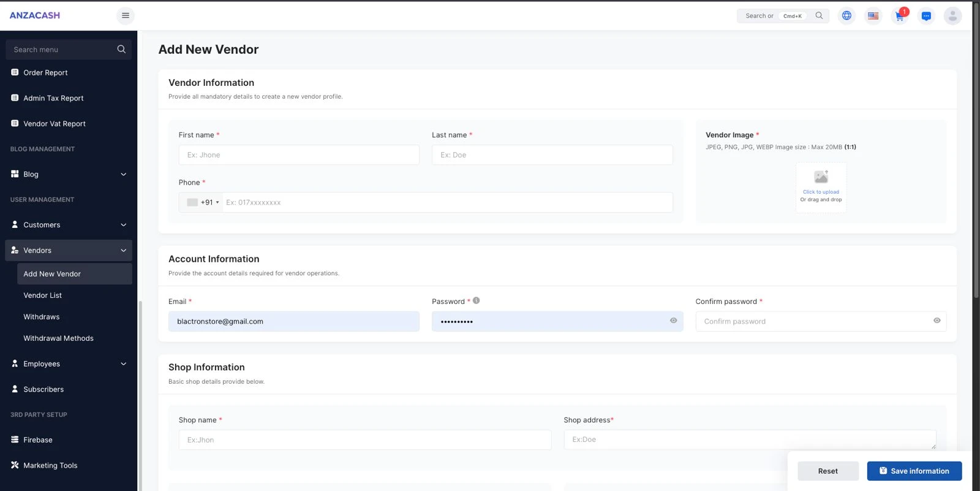Viewport: 980px width, 491px height.
Task: Open the shopping cart notifications
Action: click(x=899, y=16)
